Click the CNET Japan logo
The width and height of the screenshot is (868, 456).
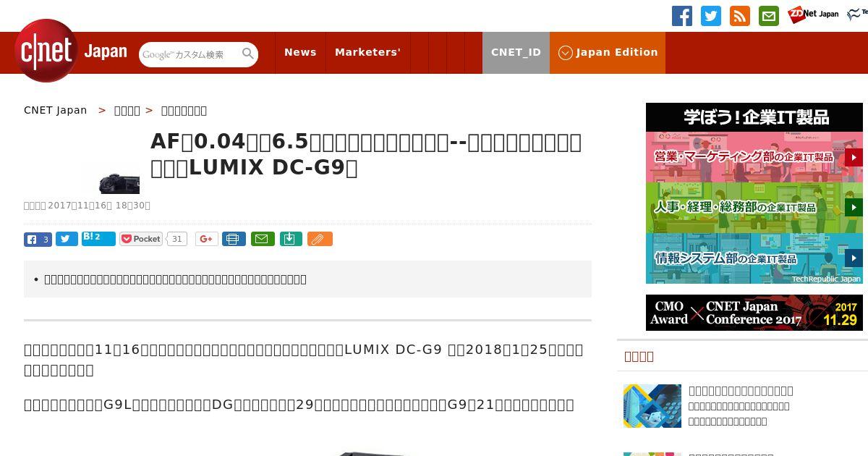pyautogui.click(x=71, y=51)
